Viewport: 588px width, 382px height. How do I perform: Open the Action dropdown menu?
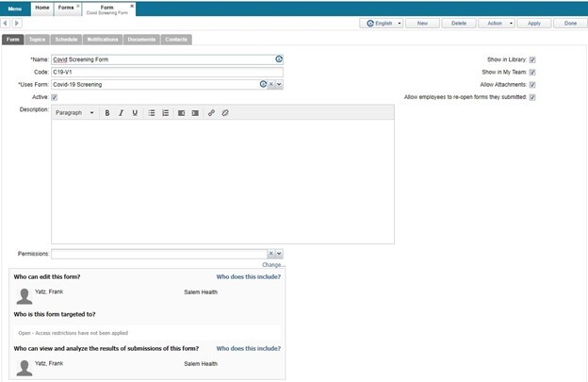[497, 24]
